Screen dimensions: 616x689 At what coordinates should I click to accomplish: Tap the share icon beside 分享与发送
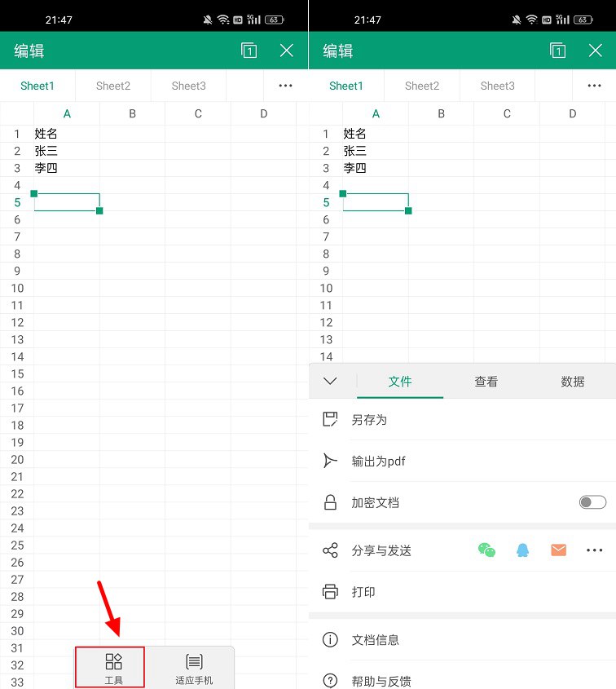pos(330,550)
